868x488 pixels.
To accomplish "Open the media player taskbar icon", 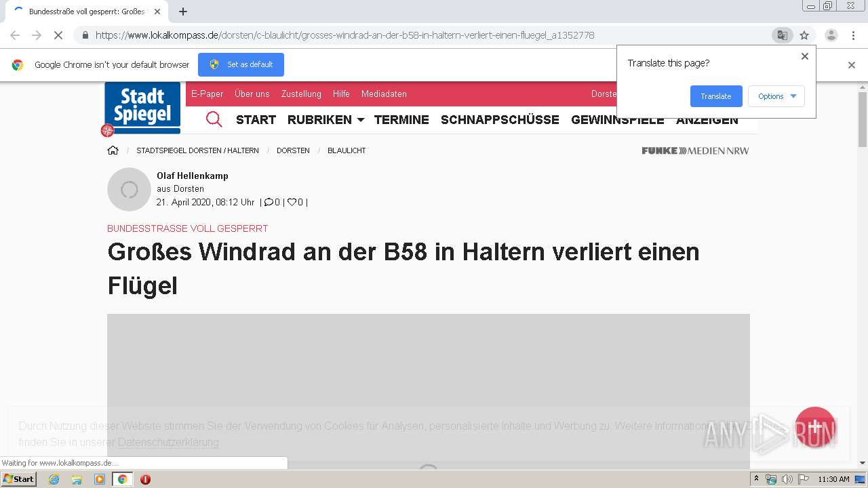I will point(100,479).
